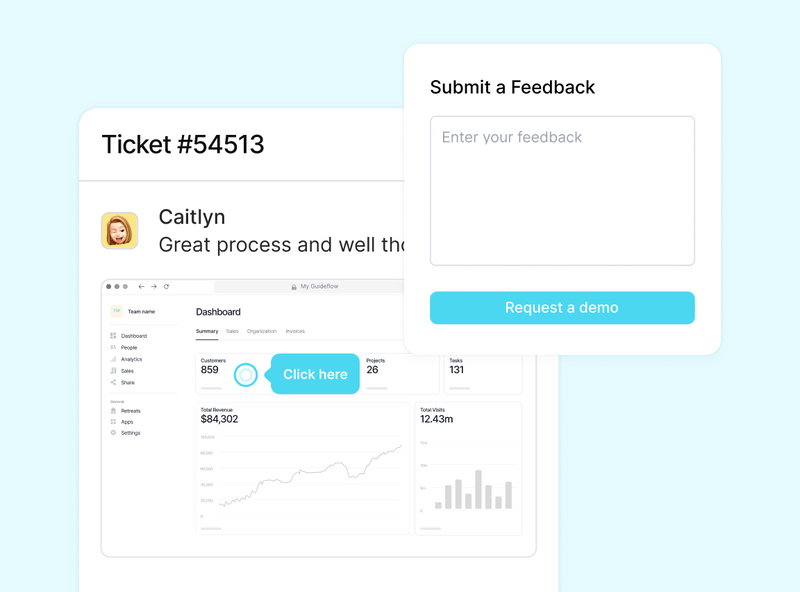Click the Share icon
Viewport: 800px width, 592px height.
pyautogui.click(x=113, y=382)
